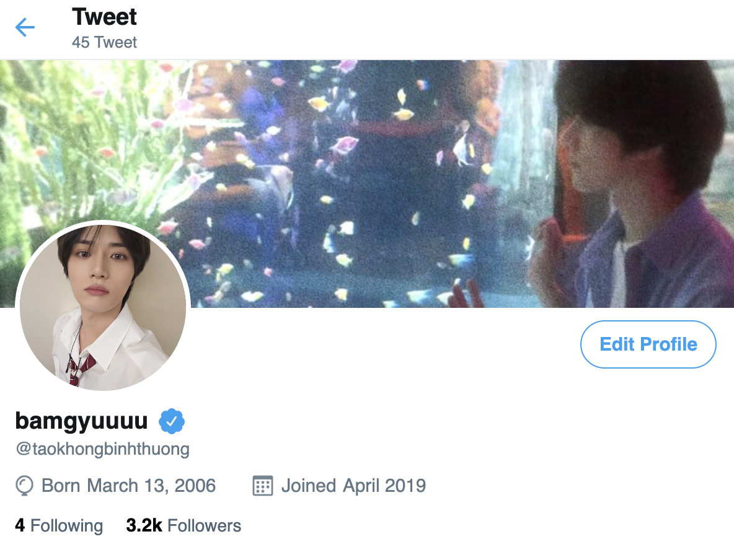Screen dimensions: 734x560
Task: Click the blue verified badge
Action: point(172,421)
